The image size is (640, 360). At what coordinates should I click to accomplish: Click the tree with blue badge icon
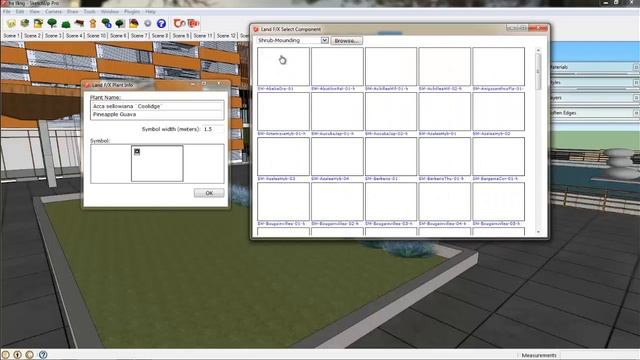pos(107,24)
